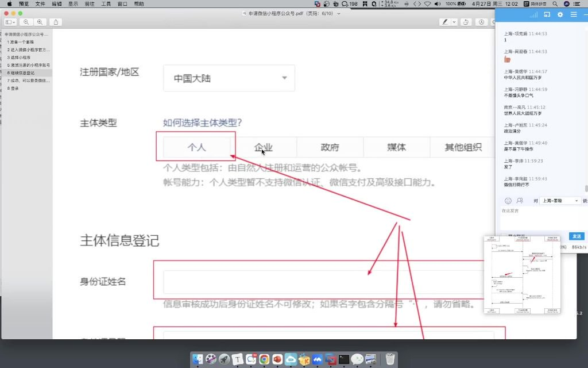Open the recipient dropdown 上海-姜璇 in chat
This screenshot has width=588, height=368.
tap(560, 201)
